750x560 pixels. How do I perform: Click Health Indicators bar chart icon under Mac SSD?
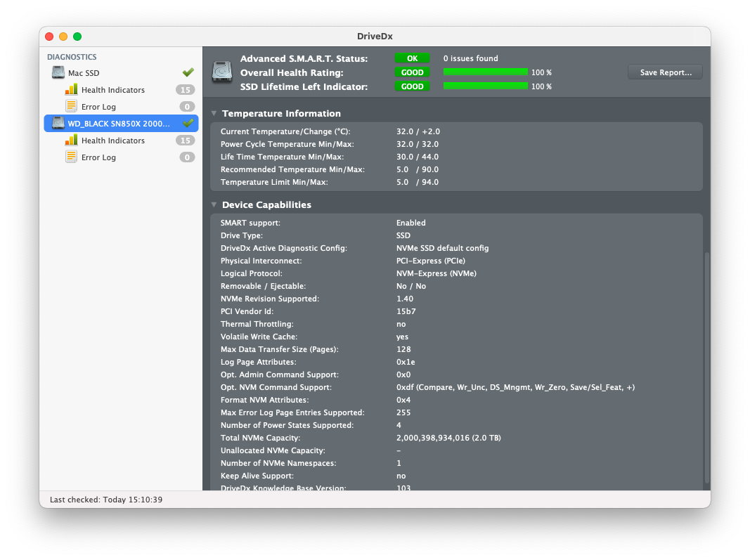pos(71,89)
